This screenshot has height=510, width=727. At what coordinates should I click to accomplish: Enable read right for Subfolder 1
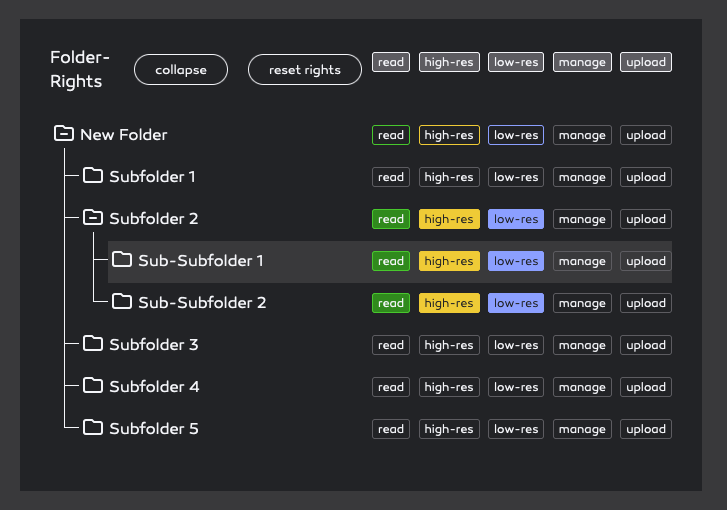pyautogui.click(x=391, y=177)
